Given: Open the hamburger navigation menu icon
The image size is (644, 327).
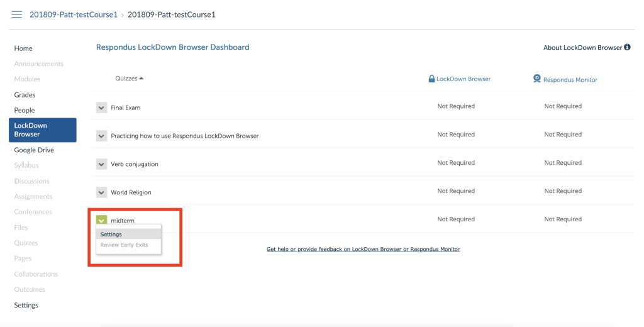Looking at the screenshot, I should click(x=16, y=15).
